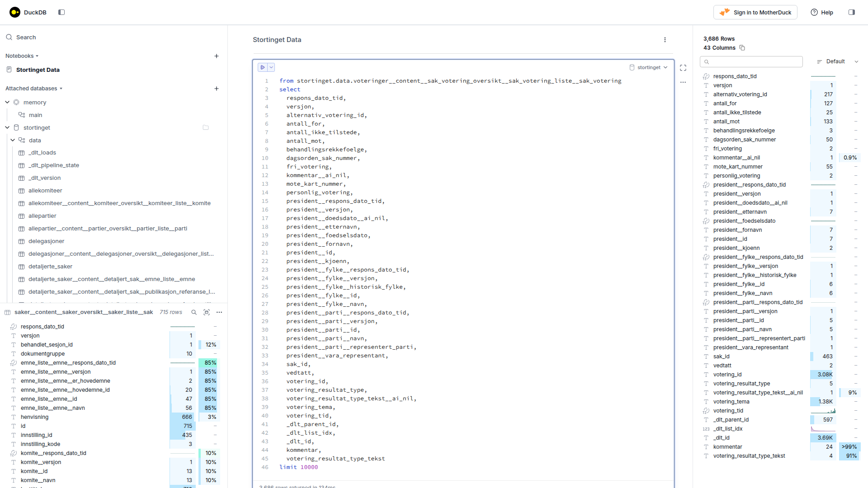
Task: Copy column names icon next to 43 Columns
Action: (742, 48)
